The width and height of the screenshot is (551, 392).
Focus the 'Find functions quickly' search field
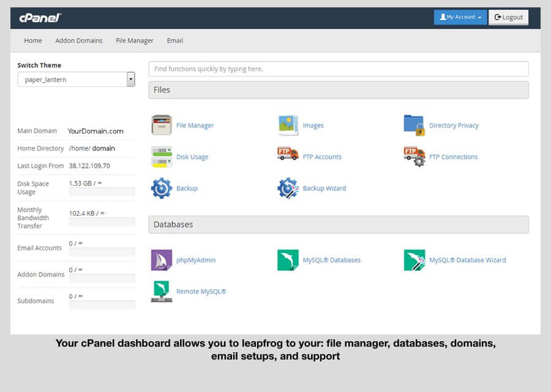[x=339, y=69]
